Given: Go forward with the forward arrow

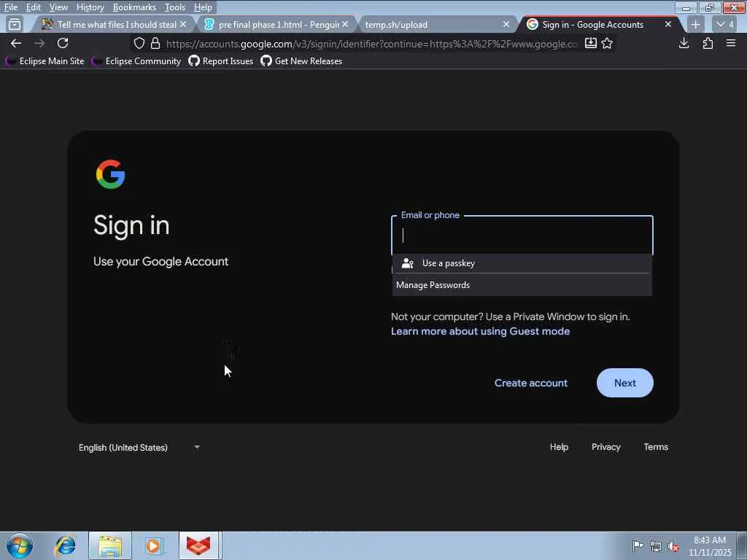Looking at the screenshot, I should coord(39,43).
